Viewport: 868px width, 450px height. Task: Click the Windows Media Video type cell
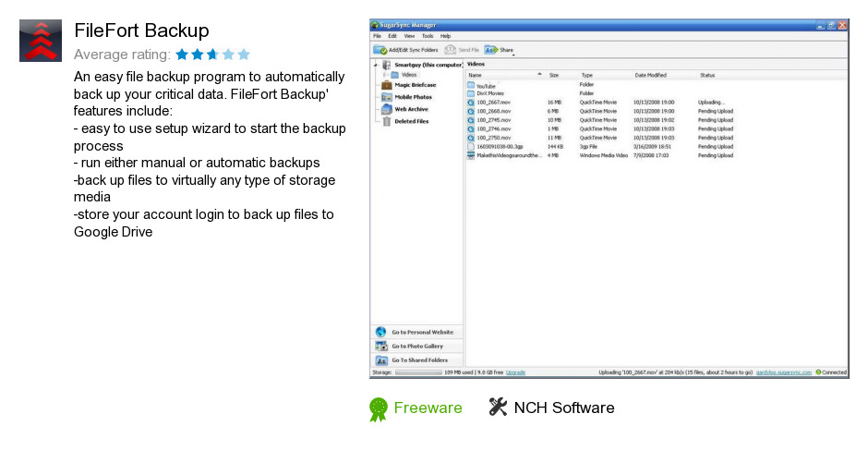point(603,156)
